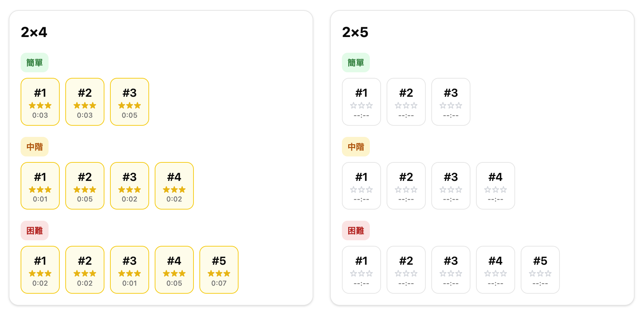This screenshot has width=644, height=315.
Task: Click the 2×4 card title heading
Action: tap(34, 32)
